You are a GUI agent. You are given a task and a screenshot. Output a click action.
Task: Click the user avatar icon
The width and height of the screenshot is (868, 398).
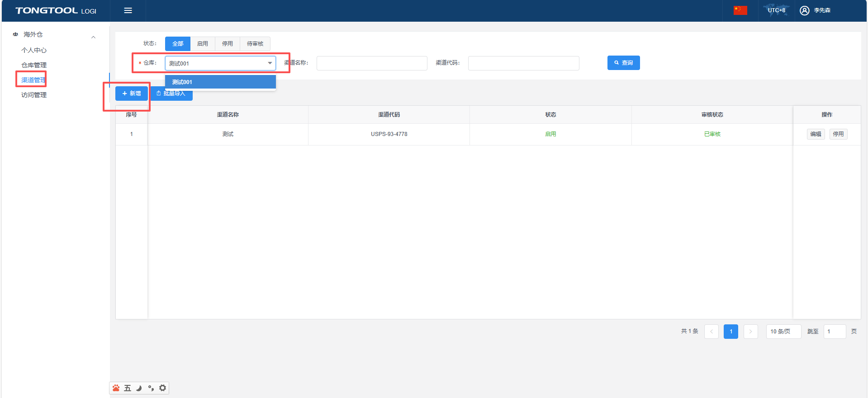tap(804, 10)
